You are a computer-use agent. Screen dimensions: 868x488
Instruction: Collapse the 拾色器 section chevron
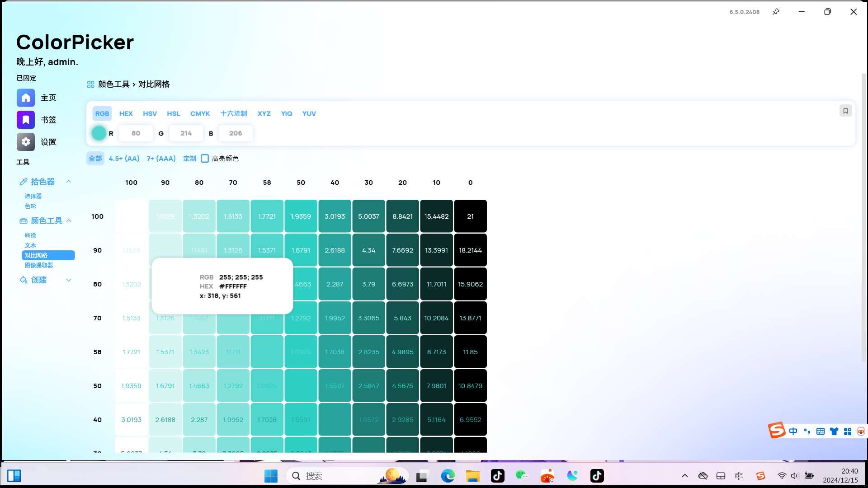(x=69, y=182)
